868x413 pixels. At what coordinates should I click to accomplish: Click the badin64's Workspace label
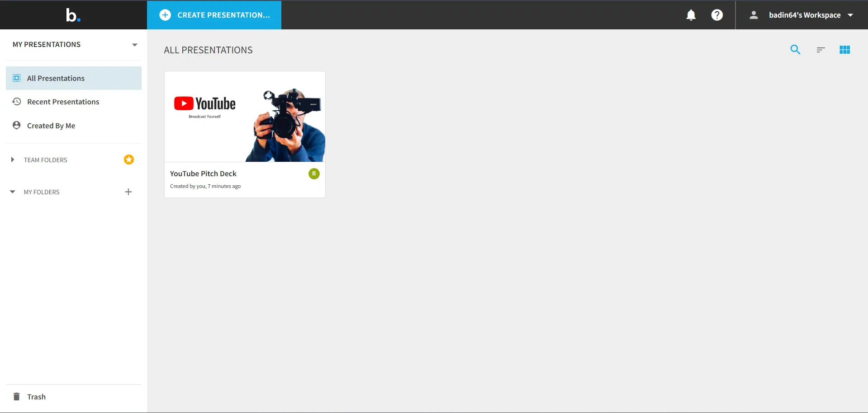[805, 15]
